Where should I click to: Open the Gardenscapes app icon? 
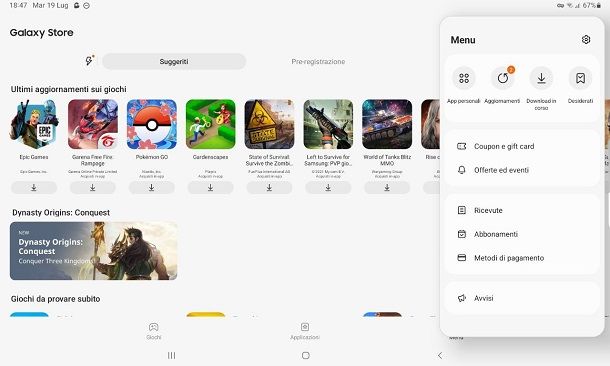[x=210, y=124]
